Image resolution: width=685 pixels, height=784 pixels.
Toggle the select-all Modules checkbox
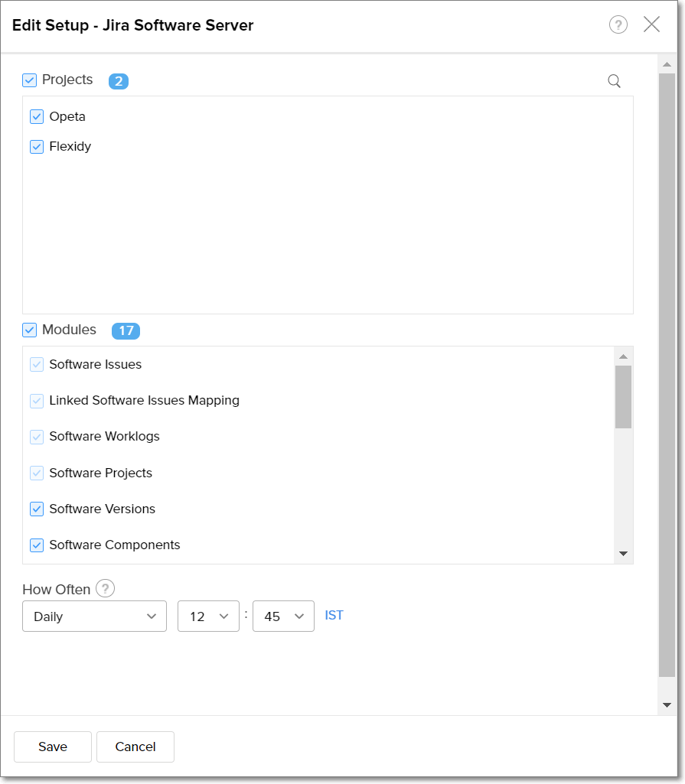click(30, 330)
